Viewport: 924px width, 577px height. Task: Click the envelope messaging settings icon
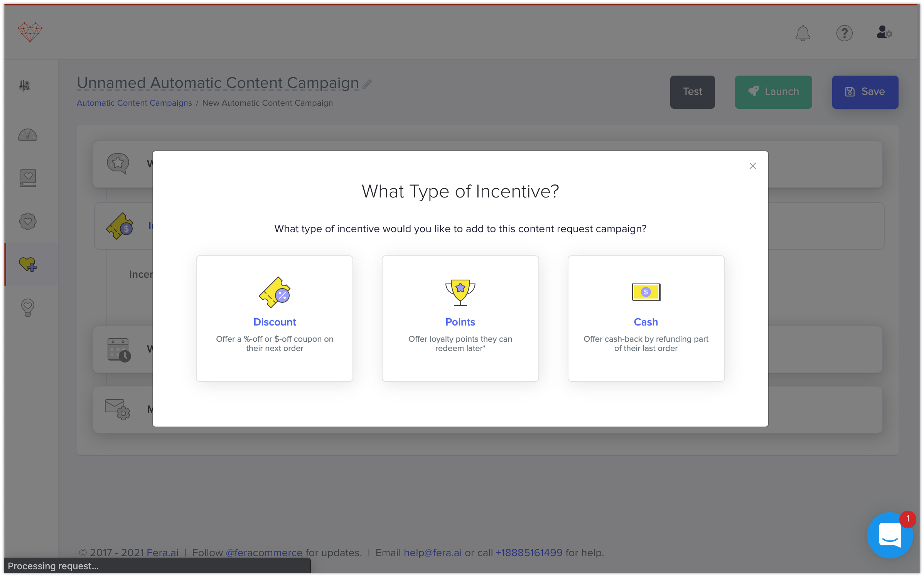(117, 410)
